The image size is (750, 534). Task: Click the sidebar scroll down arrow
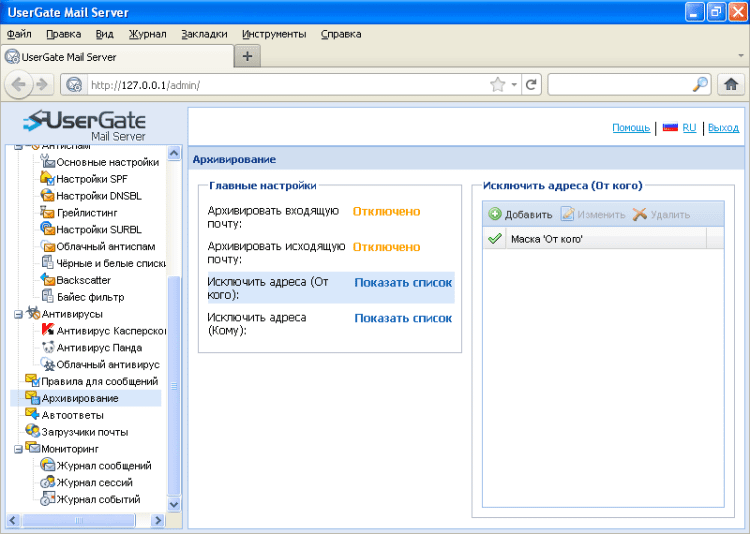[x=174, y=504]
